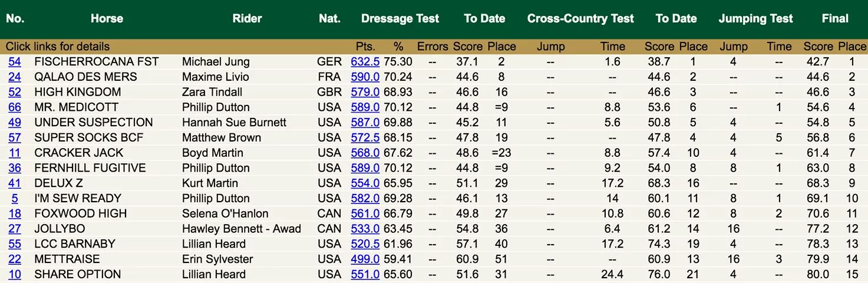Click horse number 24 link
Image resolution: width=868 pixels, height=283 pixels.
point(14,77)
